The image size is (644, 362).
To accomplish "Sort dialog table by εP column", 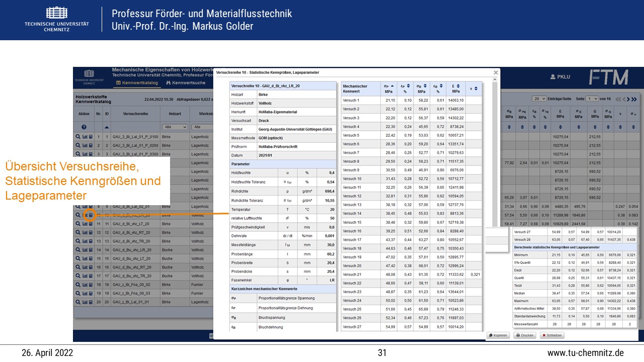I will 408,86.
